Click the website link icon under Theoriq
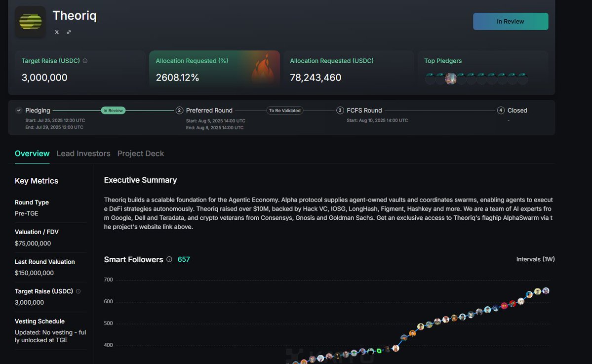 (69, 32)
